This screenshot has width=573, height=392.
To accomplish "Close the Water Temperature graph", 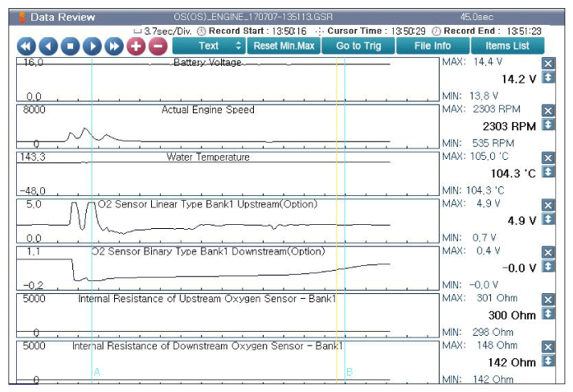I will tap(548, 158).
